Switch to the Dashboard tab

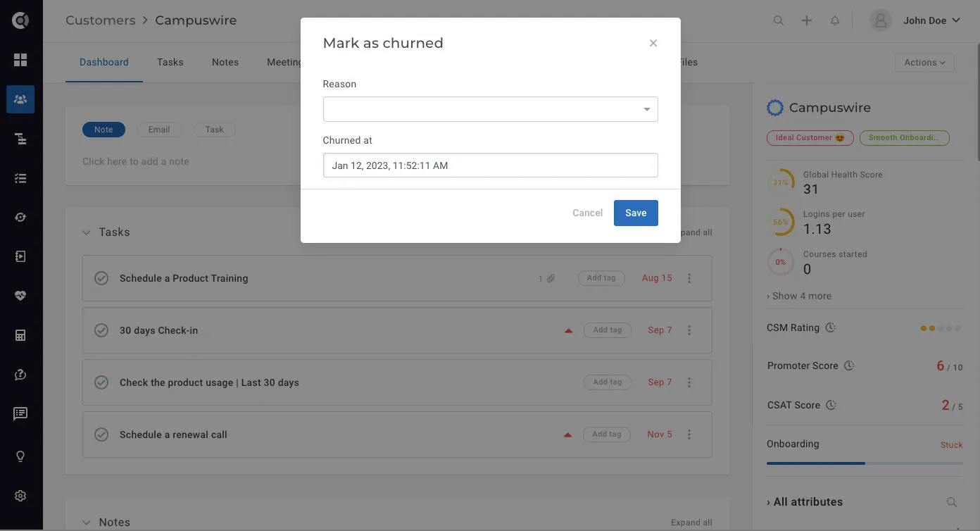[x=104, y=62]
